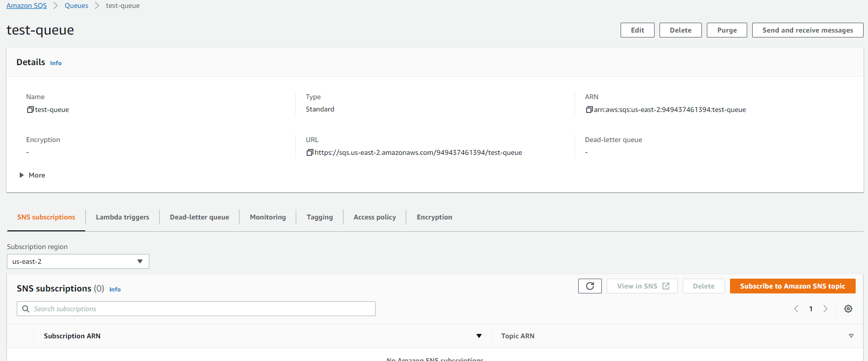
Task: Sort by Topic ARN column arrow
Action: (x=851, y=336)
